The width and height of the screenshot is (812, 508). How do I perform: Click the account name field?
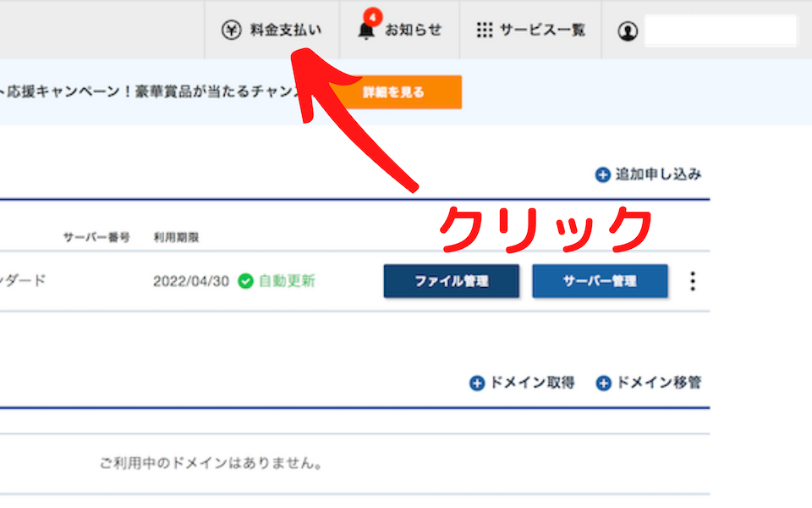721,30
